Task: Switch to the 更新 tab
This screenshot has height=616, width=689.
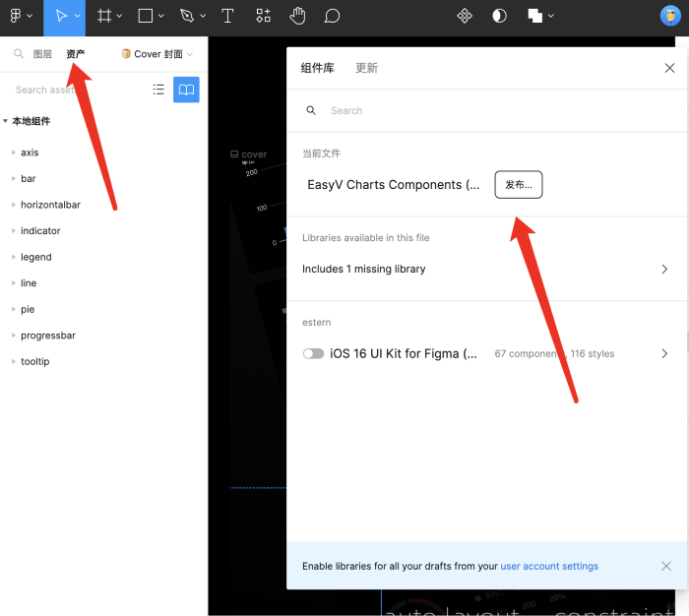Action: 366,68
